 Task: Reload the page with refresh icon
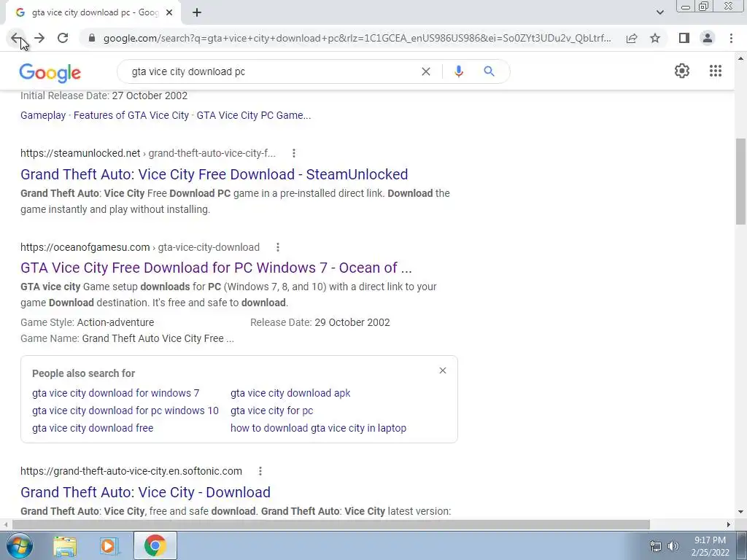click(63, 38)
